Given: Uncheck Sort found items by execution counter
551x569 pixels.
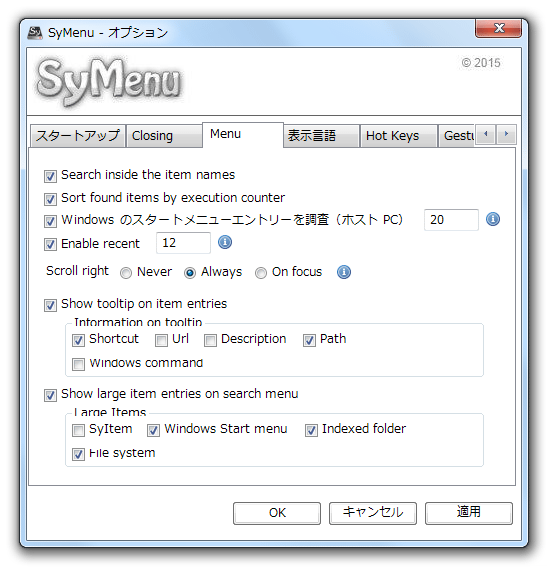Looking at the screenshot, I should point(50,199).
